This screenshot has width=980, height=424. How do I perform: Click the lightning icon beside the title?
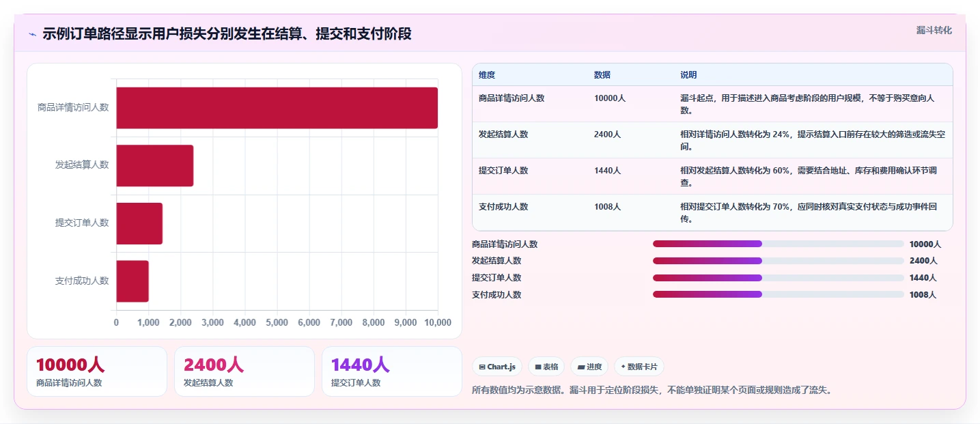[32, 34]
